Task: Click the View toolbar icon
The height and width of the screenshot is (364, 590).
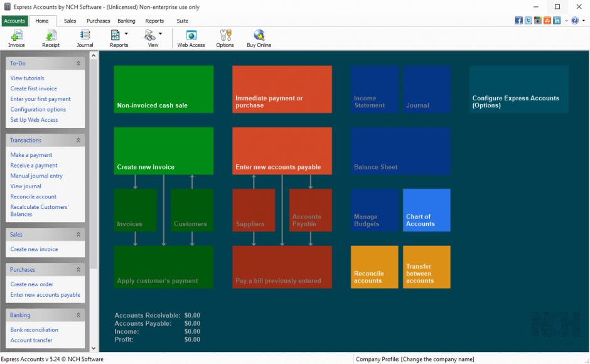Action: (151, 39)
